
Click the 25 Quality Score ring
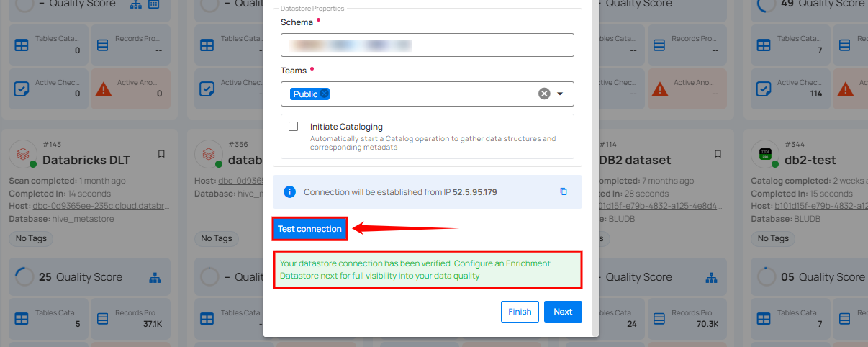pos(24,277)
